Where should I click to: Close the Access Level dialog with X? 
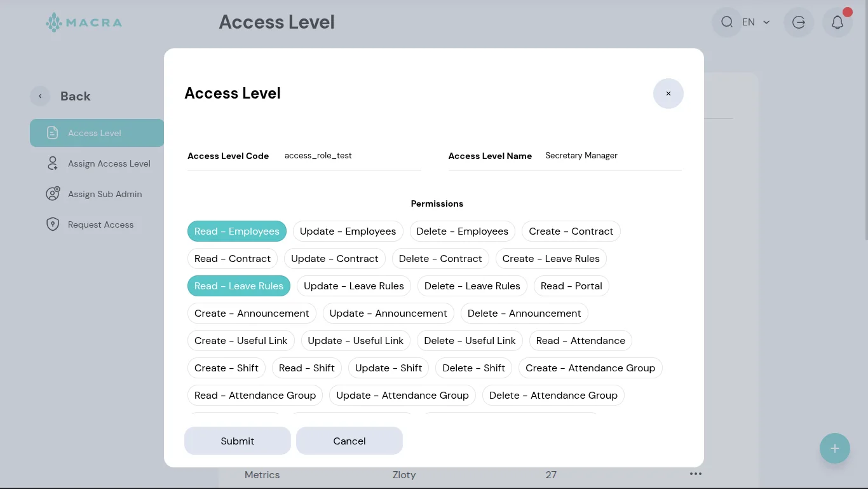668,93
